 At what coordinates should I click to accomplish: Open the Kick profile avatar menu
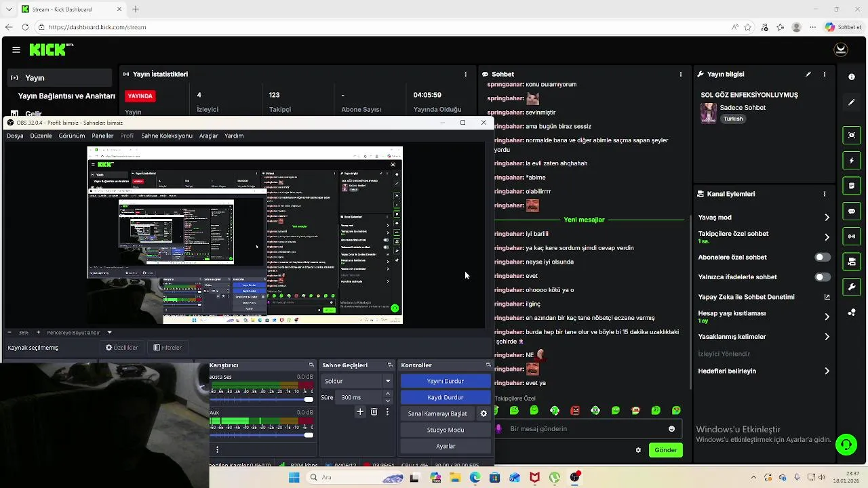coord(841,49)
